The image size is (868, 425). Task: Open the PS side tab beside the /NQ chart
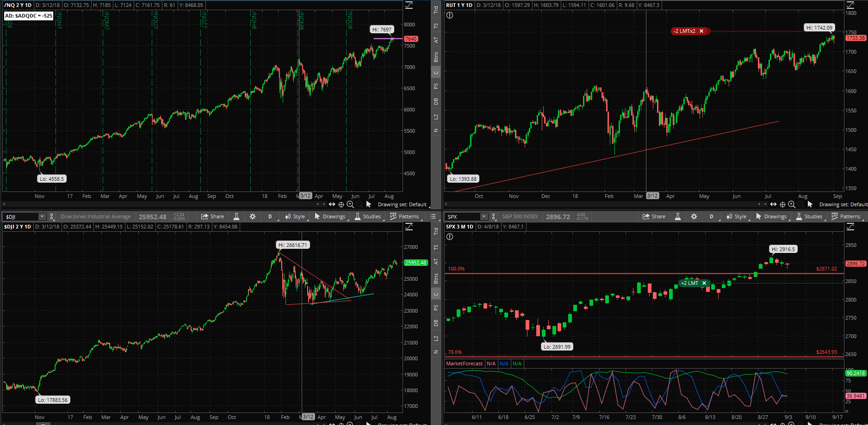(436, 86)
